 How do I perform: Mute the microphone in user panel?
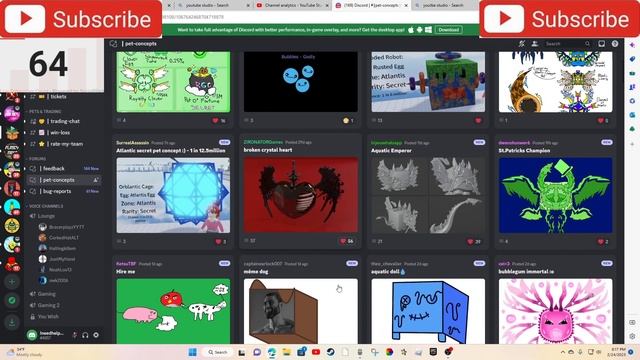[75, 335]
